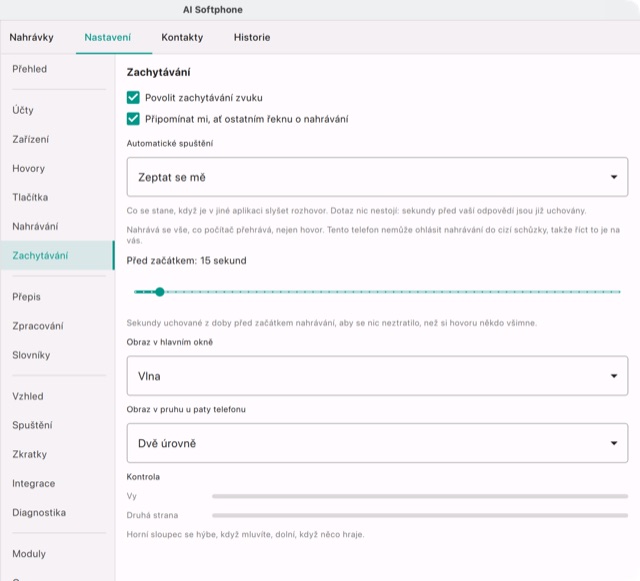Click the Kontrola label
Image resolution: width=640 pixels, height=581 pixels.
[x=143, y=476]
